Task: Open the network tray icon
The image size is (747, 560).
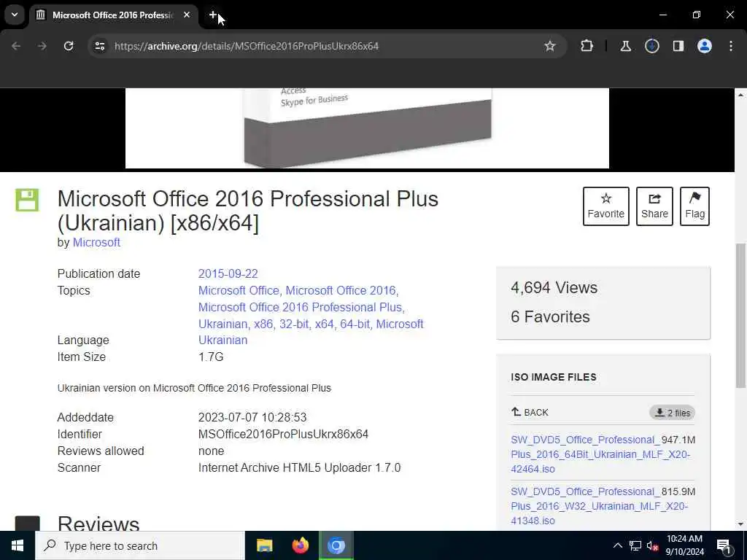Action: point(635,545)
